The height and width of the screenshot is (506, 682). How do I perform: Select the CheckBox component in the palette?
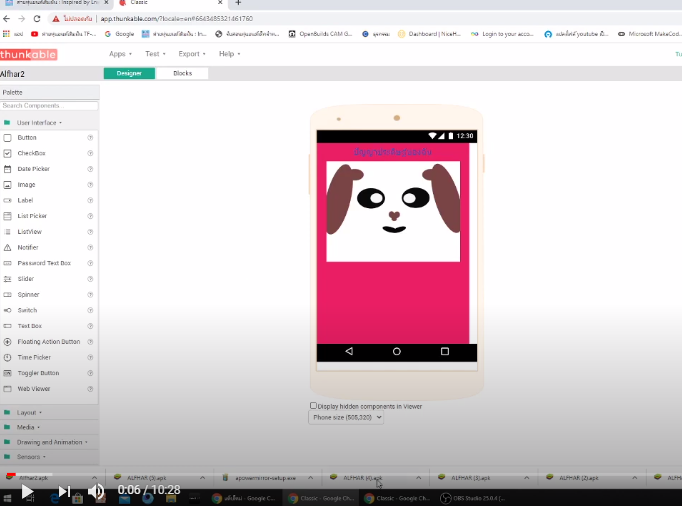coord(32,153)
